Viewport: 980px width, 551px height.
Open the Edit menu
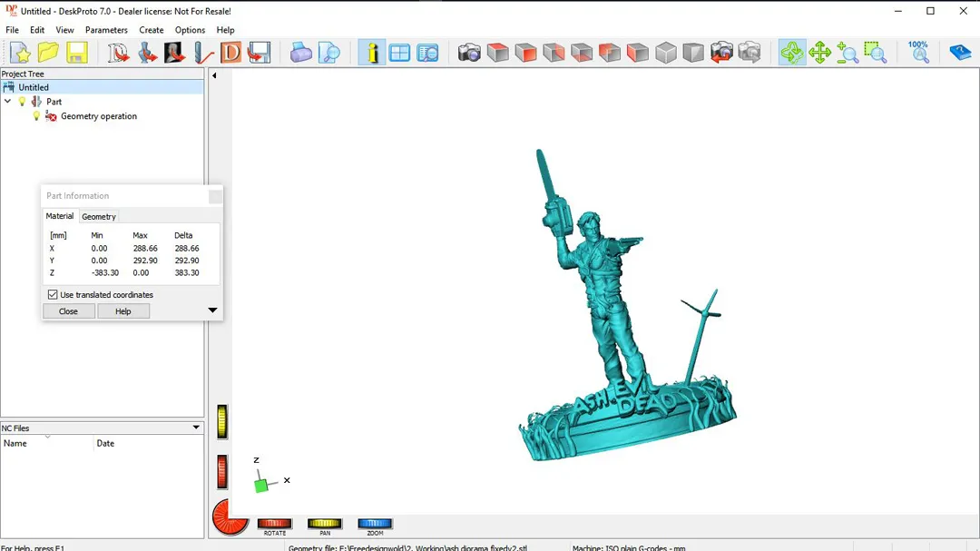pyautogui.click(x=37, y=30)
